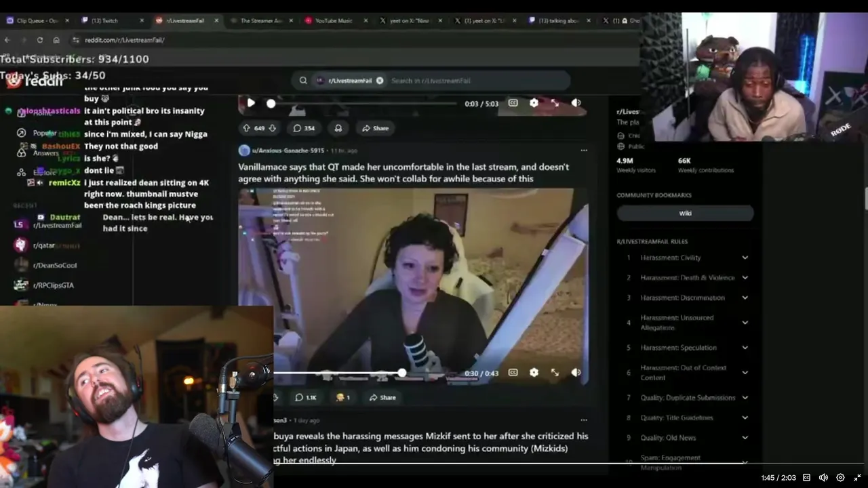Open options menu for the Mizkif post
Image resolution: width=868 pixels, height=488 pixels.
click(x=584, y=420)
